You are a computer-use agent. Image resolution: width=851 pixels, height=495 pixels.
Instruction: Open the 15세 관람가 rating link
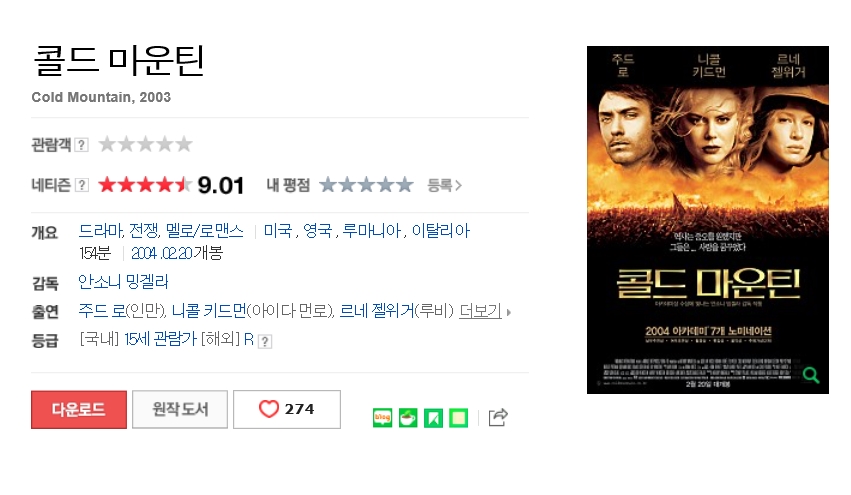coord(160,339)
